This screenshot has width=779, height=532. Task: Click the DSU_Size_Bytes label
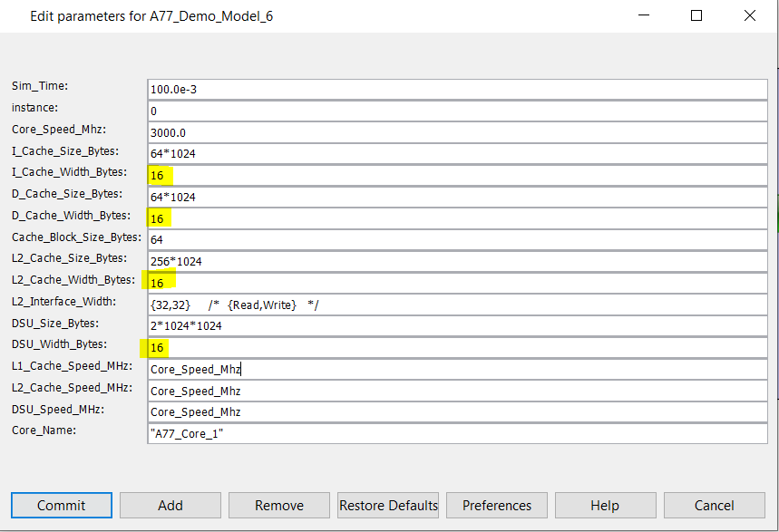(x=55, y=324)
